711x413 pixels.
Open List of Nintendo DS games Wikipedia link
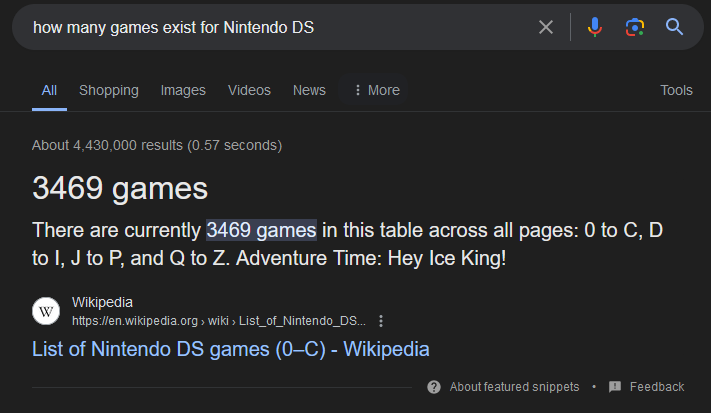click(230, 349)
